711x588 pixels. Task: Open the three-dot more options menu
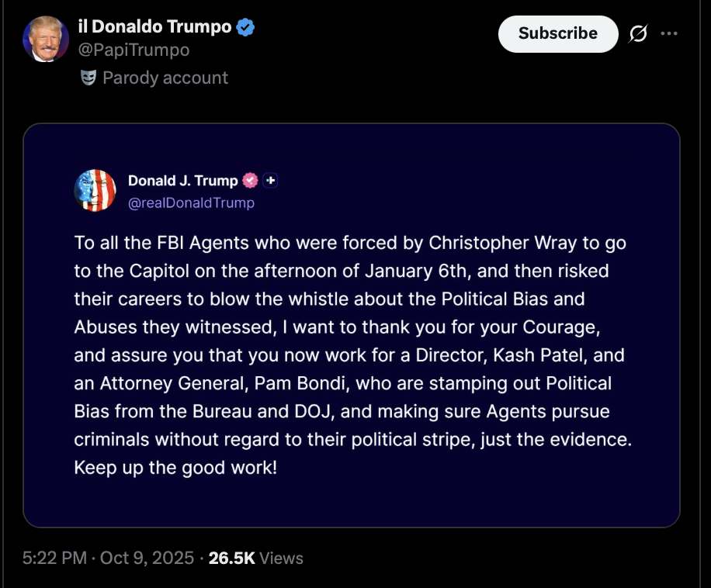point(668,33)
